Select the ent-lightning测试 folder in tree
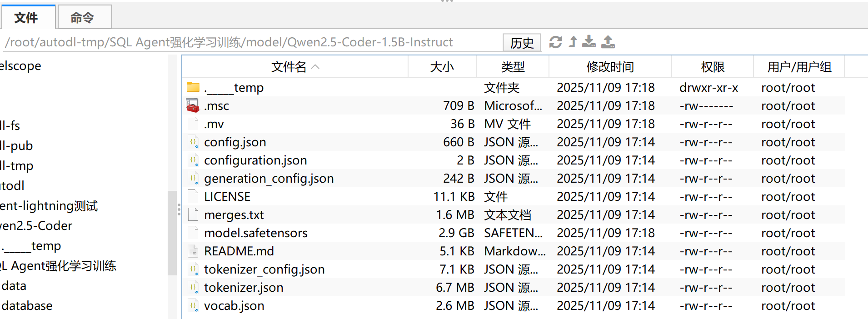This screenshot has height=319, width=868. point(49,206)
